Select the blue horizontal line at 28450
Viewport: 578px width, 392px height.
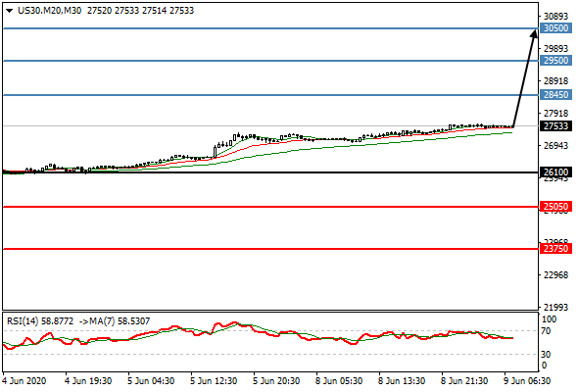[270, 95]
